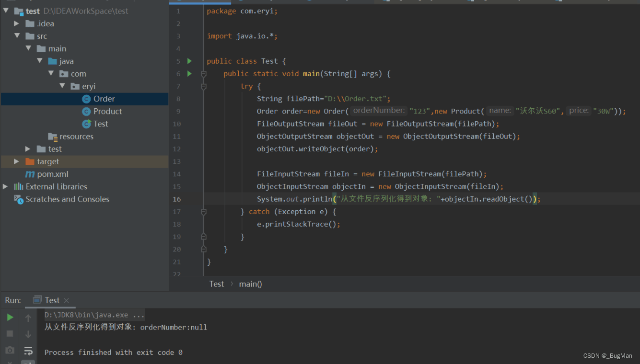Expand External Libraries in project tree
The image size is (640, 364).
[5, 186]
